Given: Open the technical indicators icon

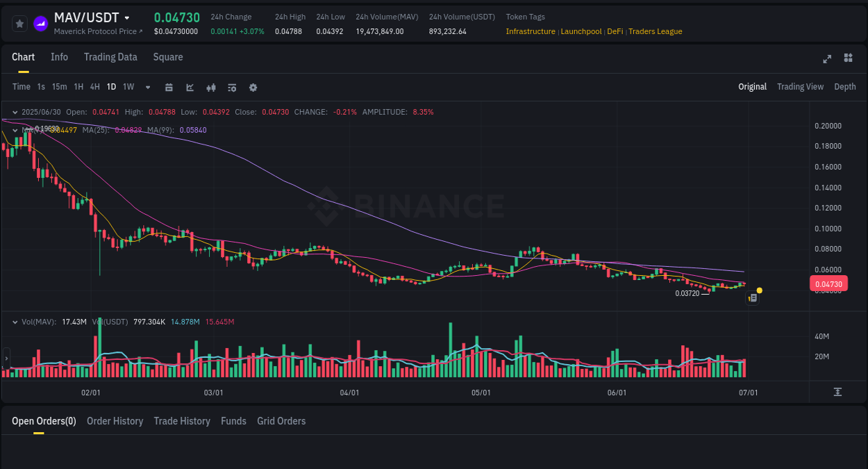Looking at the screenshot, I should coord(210,87).
